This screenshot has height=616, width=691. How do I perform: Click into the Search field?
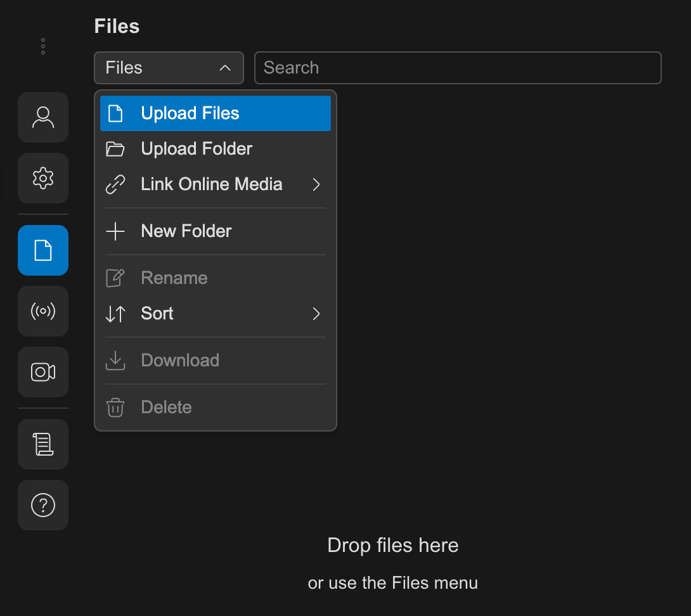coord(458,68)
